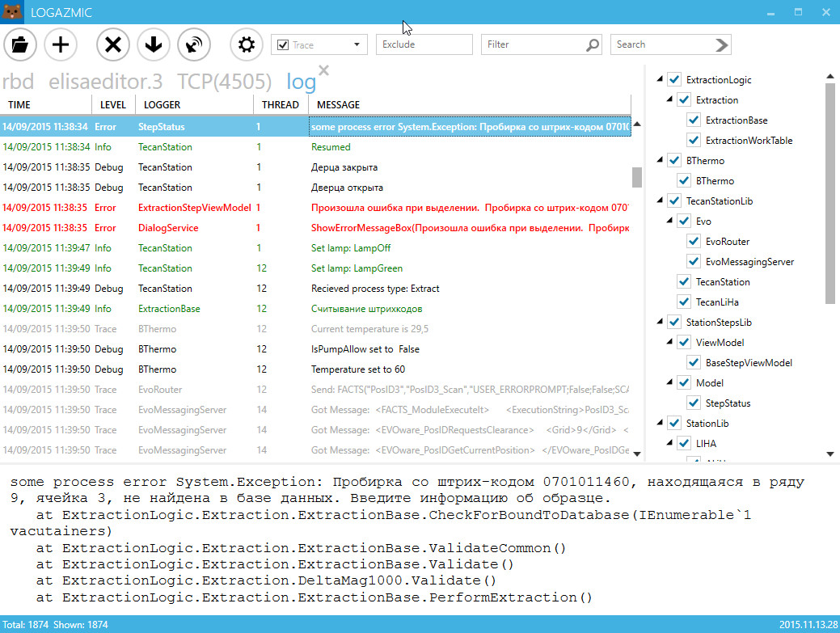The width and height of the screenshot is (840, 633).
Task: Click the logger tree scrollbar thumb
Action: click(830, 194)
